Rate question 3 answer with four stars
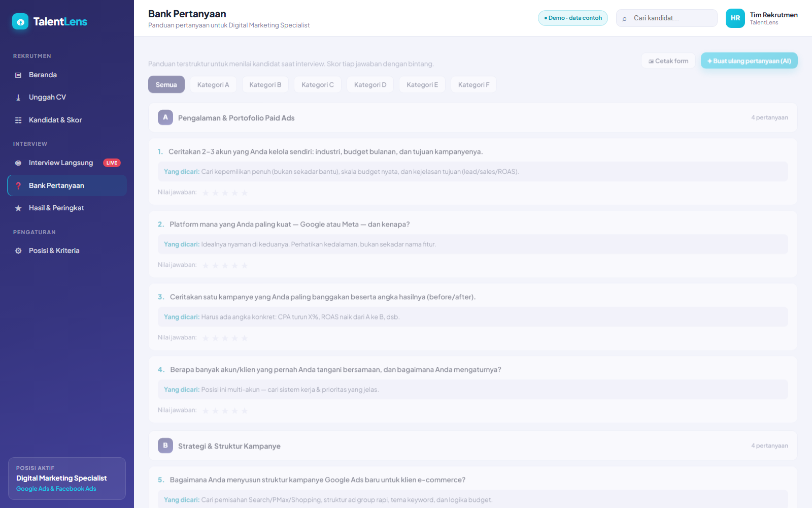Image resolution: width=812 pixels, height=508 pixels. [234, 338]
